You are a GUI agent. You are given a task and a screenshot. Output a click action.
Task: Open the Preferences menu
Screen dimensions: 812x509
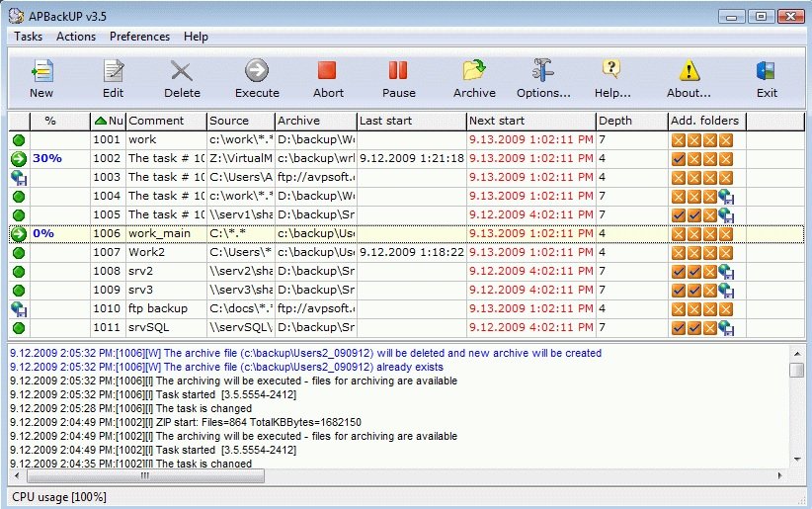139,37
